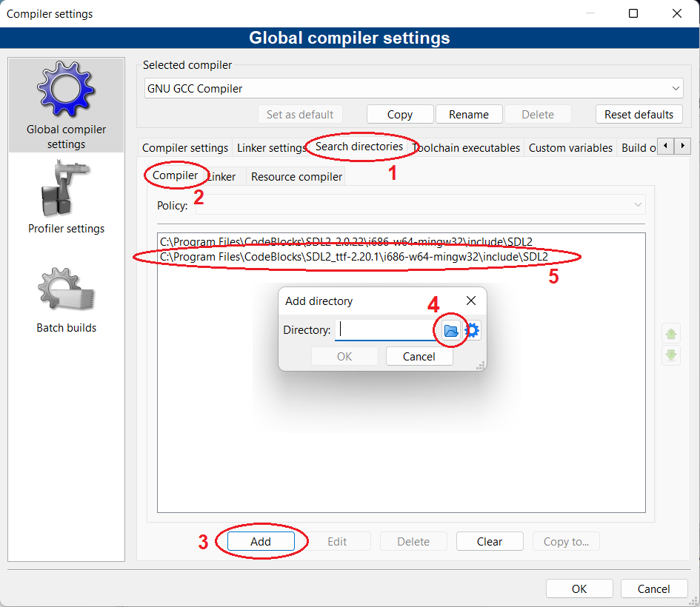This screenshot has width=700, height=607.
Task: Click Cancel in Add directory dialog
Action: 419,356
